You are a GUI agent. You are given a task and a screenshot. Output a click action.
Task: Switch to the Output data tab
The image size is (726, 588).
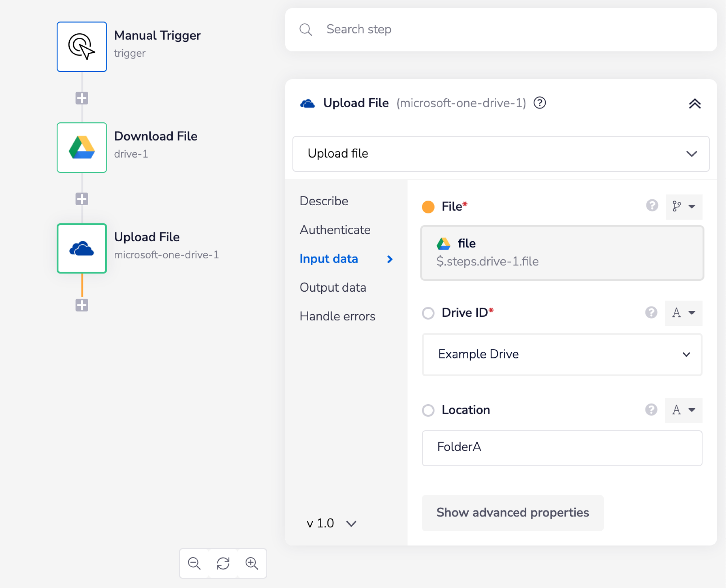pos(333,287)
